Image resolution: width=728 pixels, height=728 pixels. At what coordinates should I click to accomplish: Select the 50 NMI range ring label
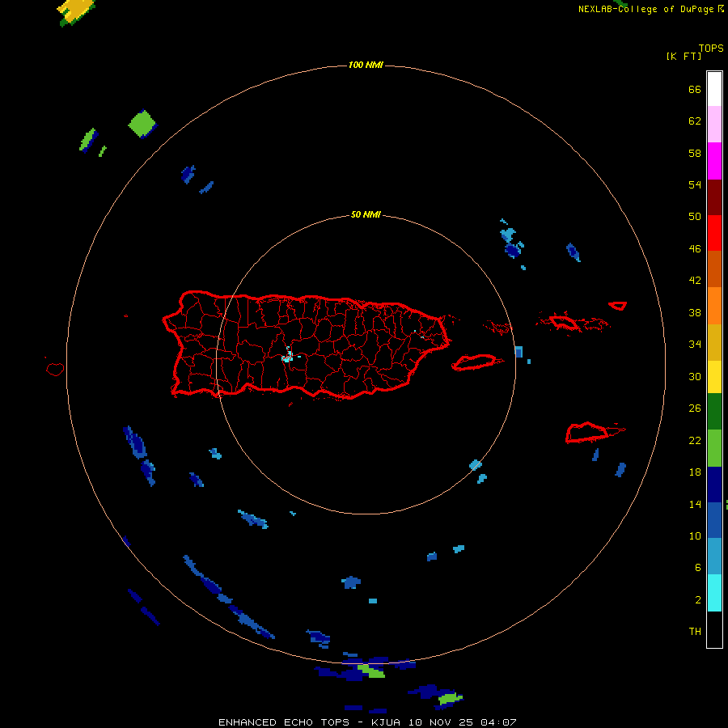366,214
